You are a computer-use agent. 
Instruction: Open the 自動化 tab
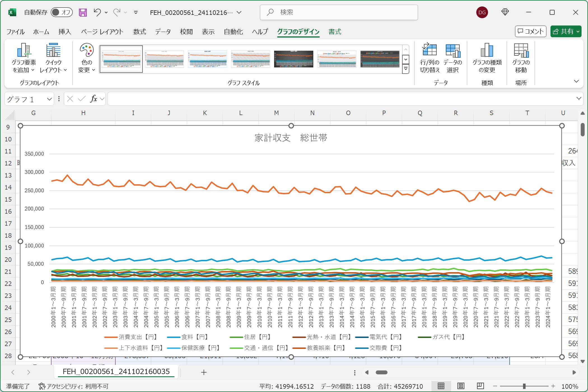tap(233, 32)
